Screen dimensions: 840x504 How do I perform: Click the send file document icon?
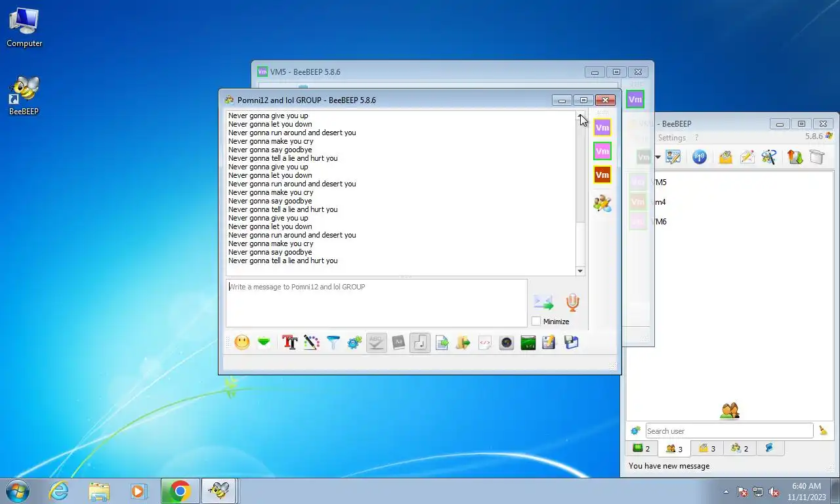(x=442, y=343)
